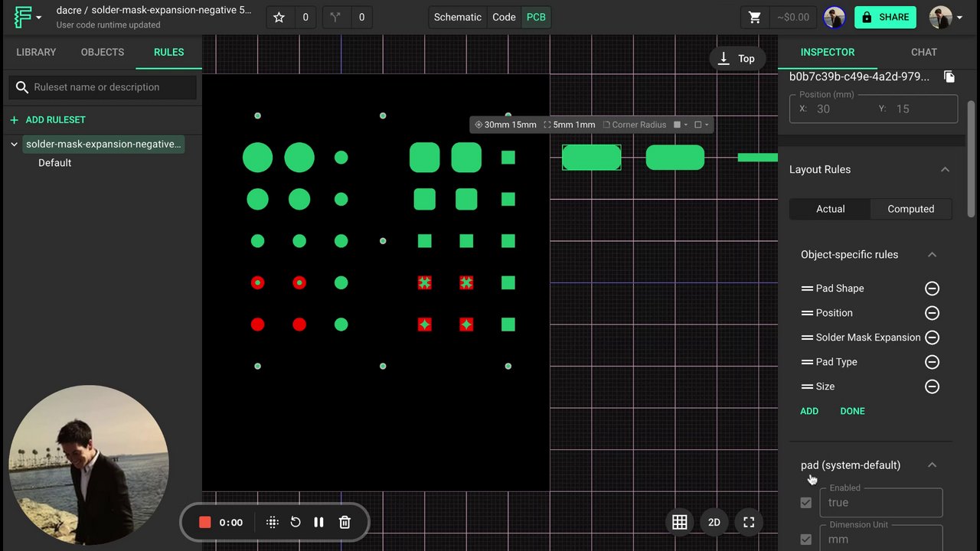Delete the recording with trash icon
980x551 pixels.
[345, 523]
